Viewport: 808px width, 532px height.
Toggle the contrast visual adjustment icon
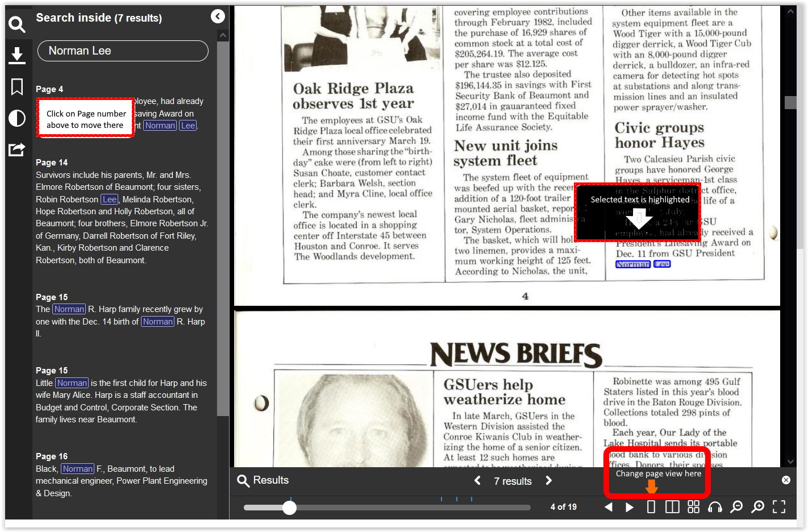point(17,118)
